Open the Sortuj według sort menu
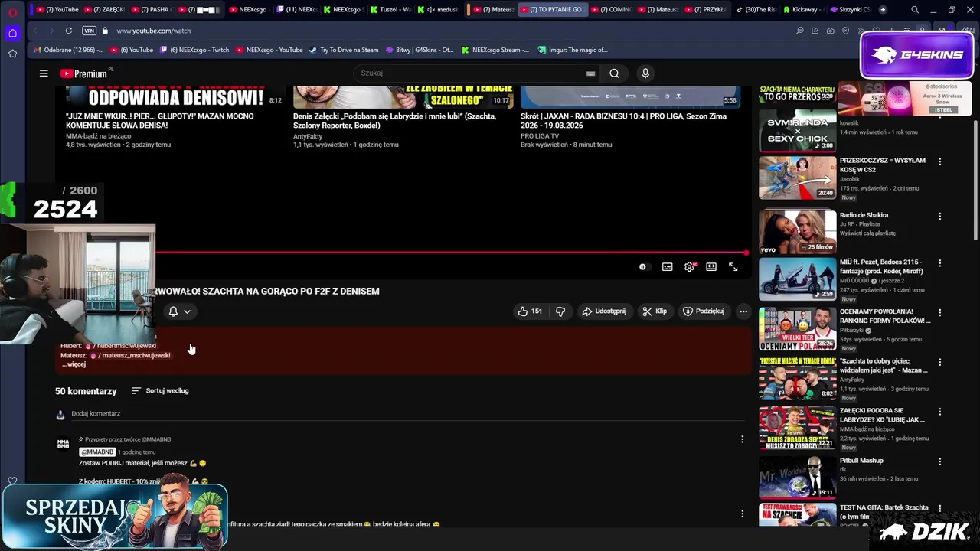This screenshot has width=980, height=551. pyautogui.click(x=160, y=391)
